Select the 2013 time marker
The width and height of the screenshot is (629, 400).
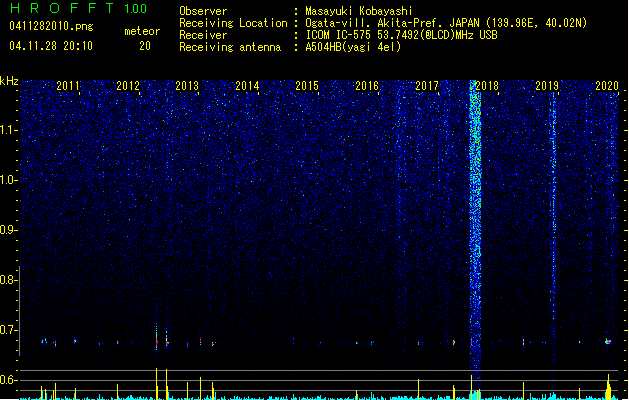pos(187,86)
